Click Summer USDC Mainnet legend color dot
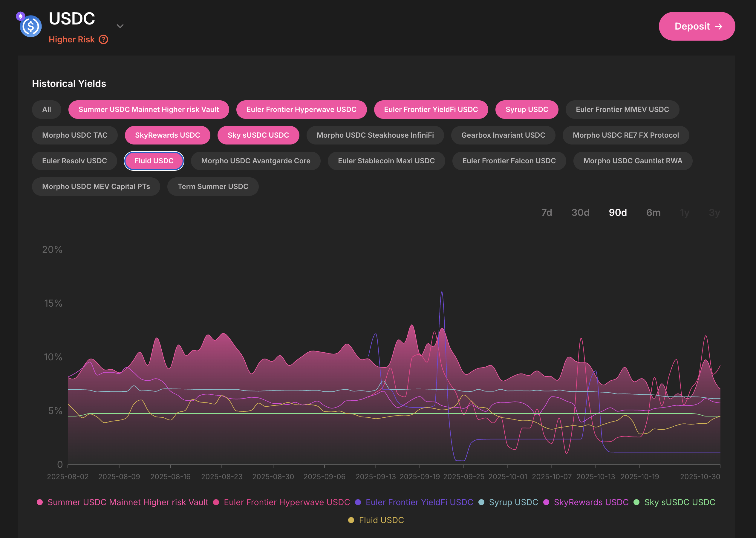The image size is (756, 538). [40, 502]
